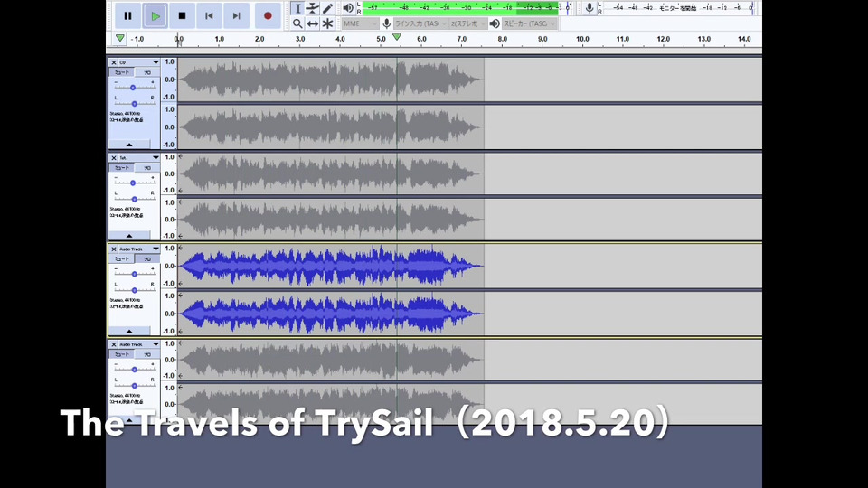Open the 2(ステレオ) recording channels dropdown
This screenshot has height=488, width=868.
pyautogui.click(x=467, y=23)
